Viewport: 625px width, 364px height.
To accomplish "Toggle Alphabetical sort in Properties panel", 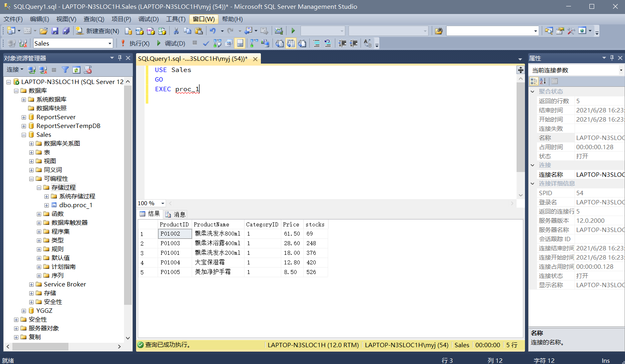I will (543, 81).
